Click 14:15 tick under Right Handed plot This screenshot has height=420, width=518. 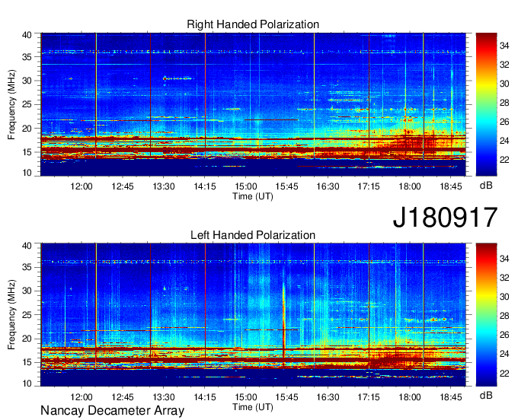tap(204, 186)
